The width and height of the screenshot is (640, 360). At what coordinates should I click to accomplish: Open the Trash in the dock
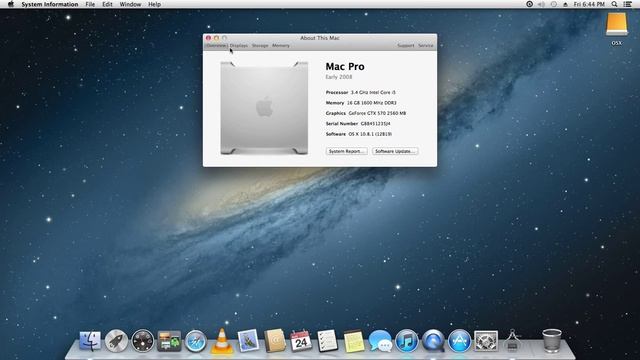552,340
